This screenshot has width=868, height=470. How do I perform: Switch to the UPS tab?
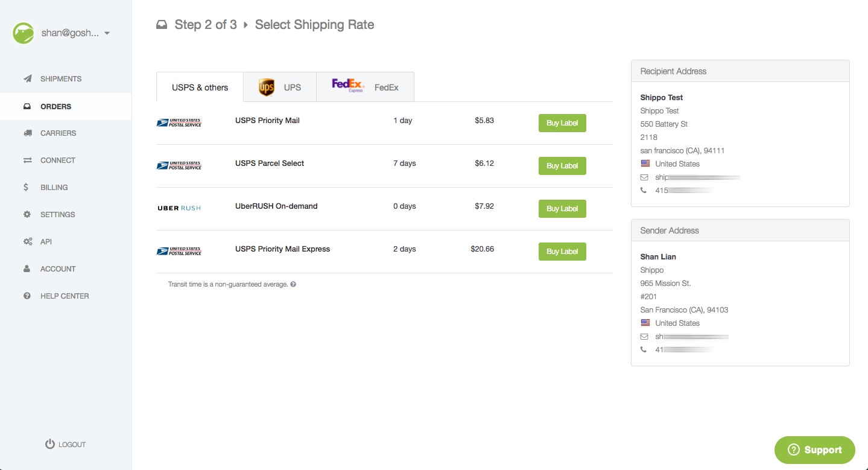(280, 87)
